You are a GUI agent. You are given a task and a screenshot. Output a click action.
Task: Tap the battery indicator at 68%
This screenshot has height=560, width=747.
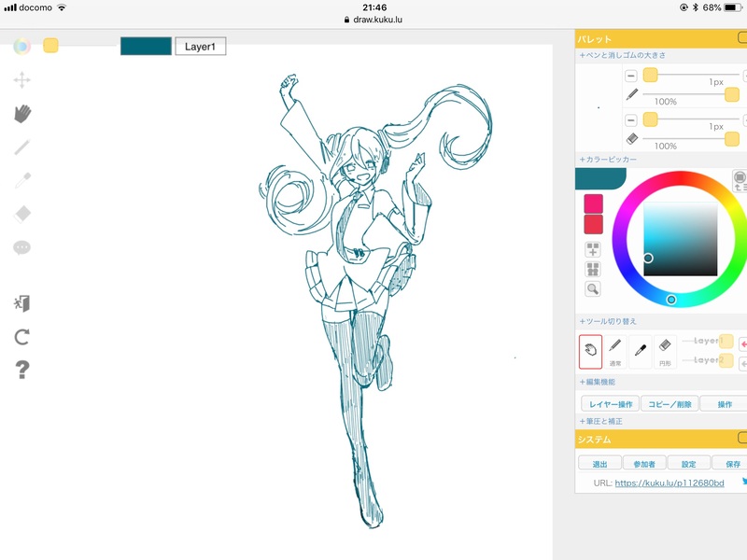(733, 7)
